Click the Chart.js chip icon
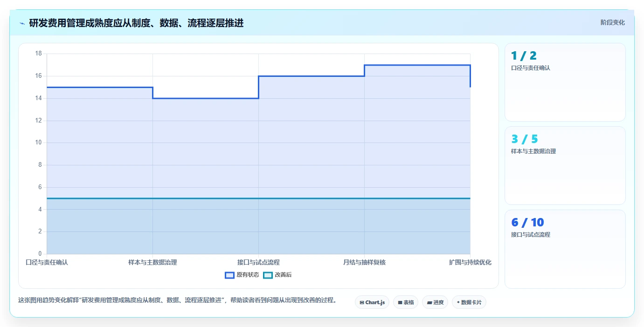 pos(362,303)
